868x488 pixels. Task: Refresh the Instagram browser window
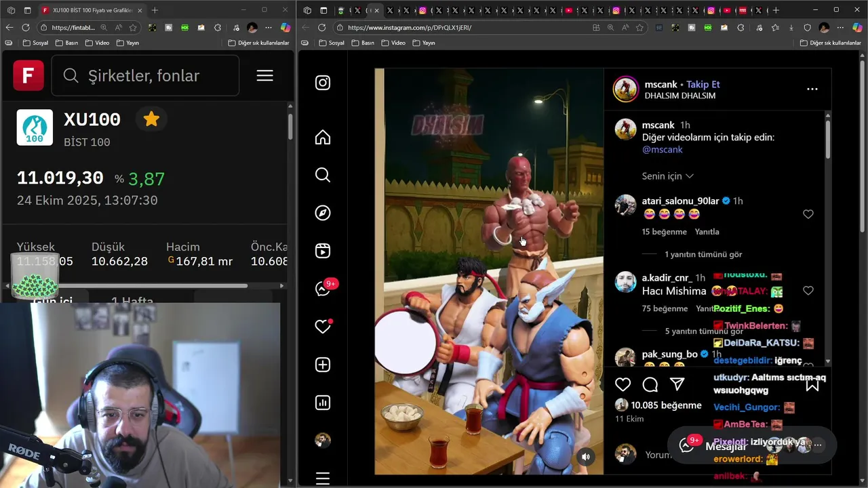321,27
